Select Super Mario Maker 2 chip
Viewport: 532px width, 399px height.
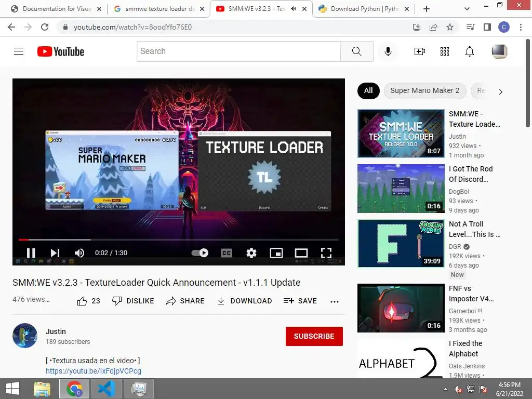[425, 90]
